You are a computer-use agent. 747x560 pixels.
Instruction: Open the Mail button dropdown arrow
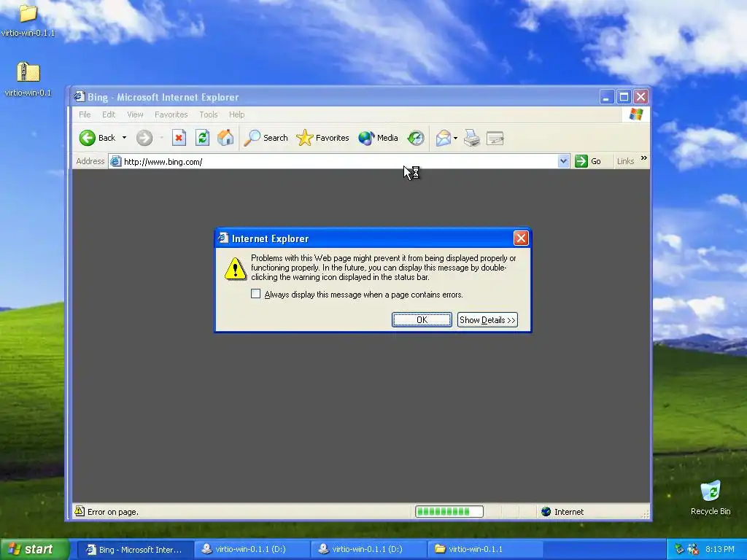pyautogui.click(x=455, y=138)
